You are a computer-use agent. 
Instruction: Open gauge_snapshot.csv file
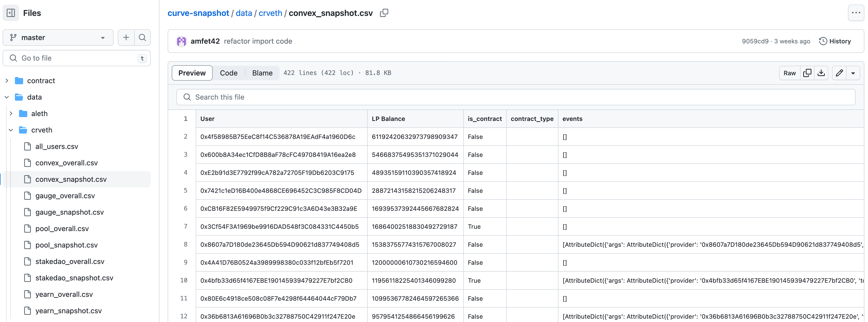[x=69, y=212]
